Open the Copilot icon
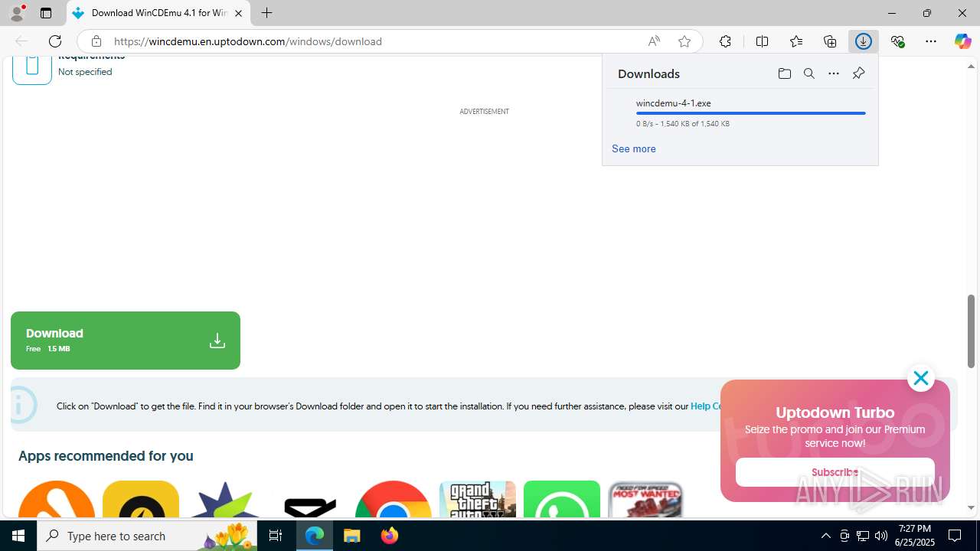Viewport: 980px width, 551px height. pos(963,41)
